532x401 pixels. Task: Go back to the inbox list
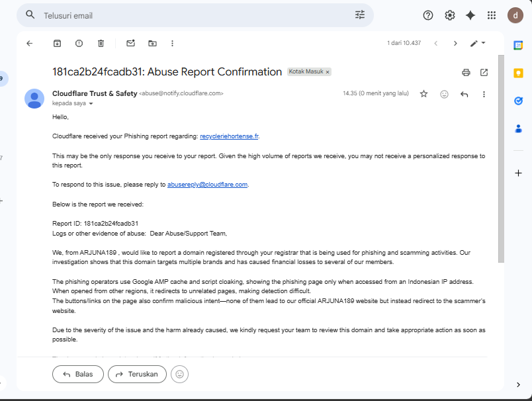tap(30, 44)
